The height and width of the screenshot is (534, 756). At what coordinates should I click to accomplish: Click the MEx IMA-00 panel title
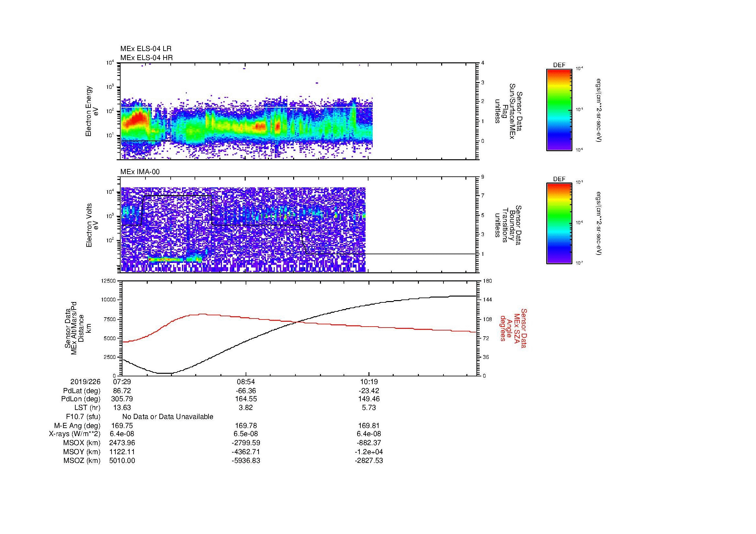coord(140,172)
